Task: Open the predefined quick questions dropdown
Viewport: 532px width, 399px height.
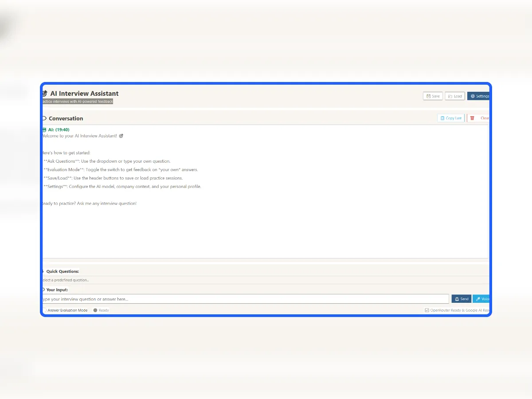Action: tap(266, 280)
